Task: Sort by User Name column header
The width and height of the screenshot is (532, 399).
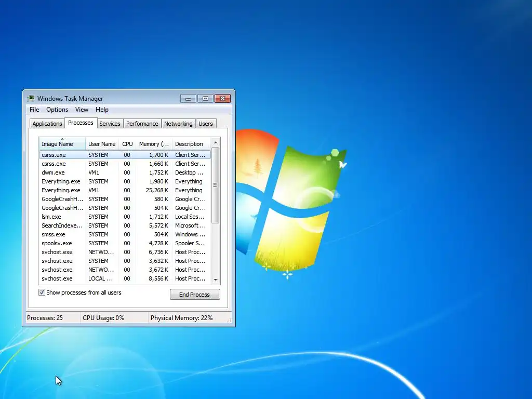Action: tap(102, 144)
